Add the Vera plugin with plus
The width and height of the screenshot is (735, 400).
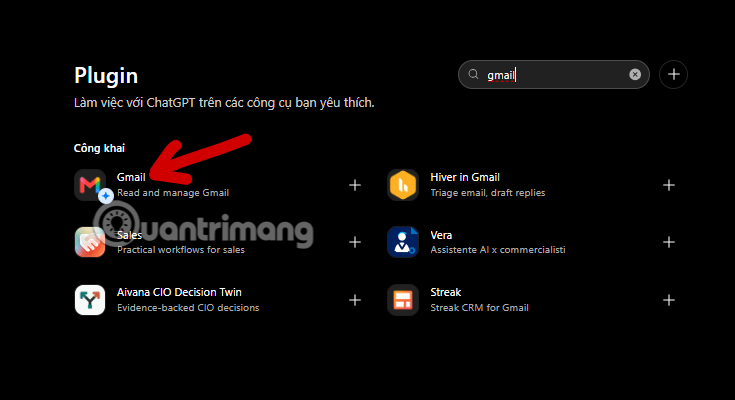pyautogui.click(x=669, y=242)
